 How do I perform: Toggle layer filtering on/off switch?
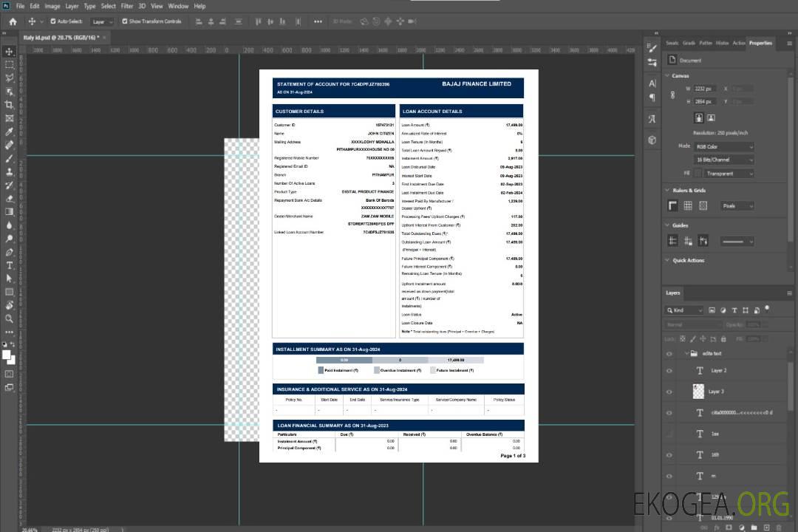[767, 309]
